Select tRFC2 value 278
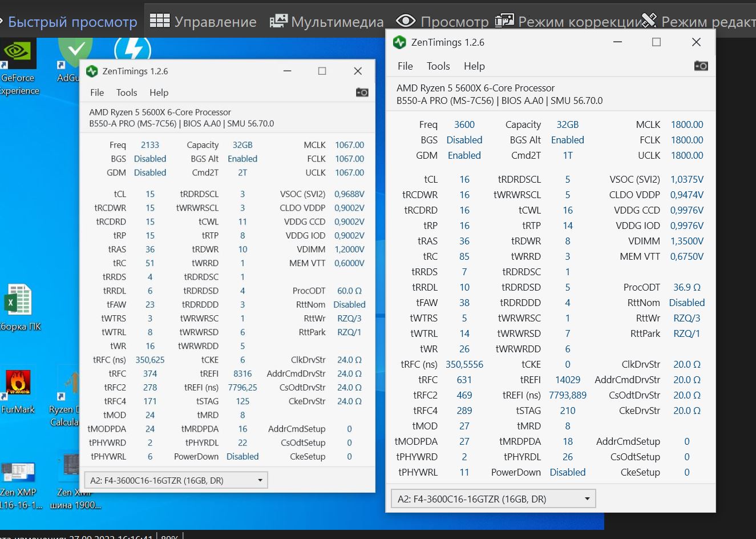 pyautogui.click(x=150, y=387)
